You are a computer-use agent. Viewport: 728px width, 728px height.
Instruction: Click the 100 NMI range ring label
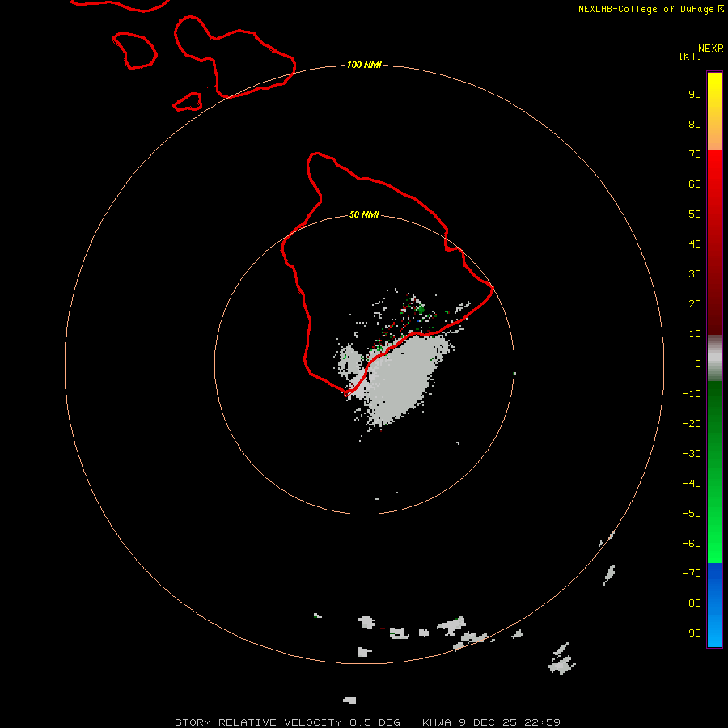[x=364, y=65]
